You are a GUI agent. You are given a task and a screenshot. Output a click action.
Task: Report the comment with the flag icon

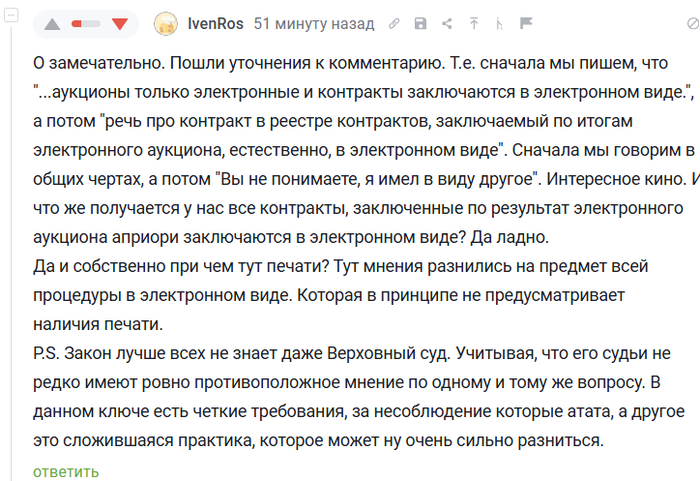click(x=526, y=23)
